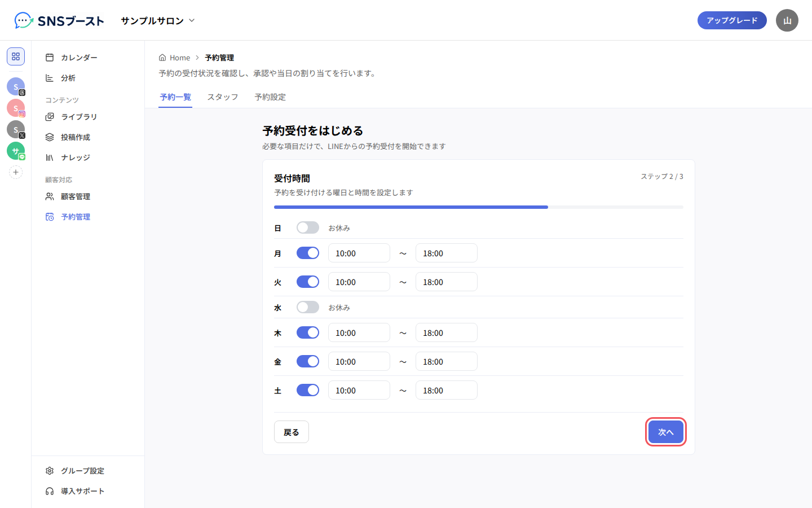Image resolution: width=812 pixels, height=508 pixels.
Task: Disable the 月 (Monday) toggle
Action: coord(308,253)
